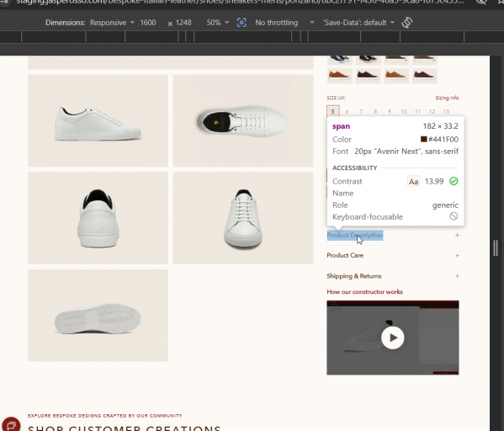
Task: Play the constructor video
Action: (x=392, y=338)
